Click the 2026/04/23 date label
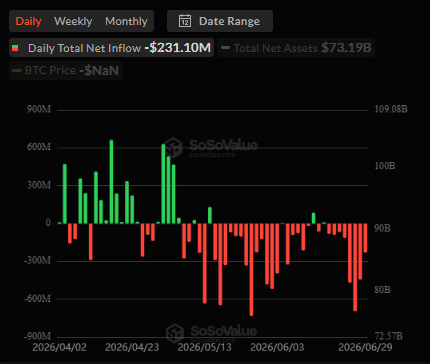This screenshot has height=364, width=430. pyautogui.click(x=132, y=347)
